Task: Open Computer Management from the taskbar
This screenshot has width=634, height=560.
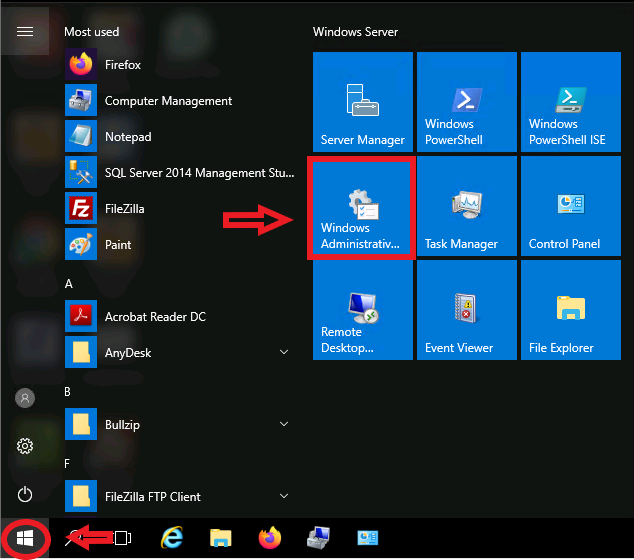Action: (x=319, y=538)
